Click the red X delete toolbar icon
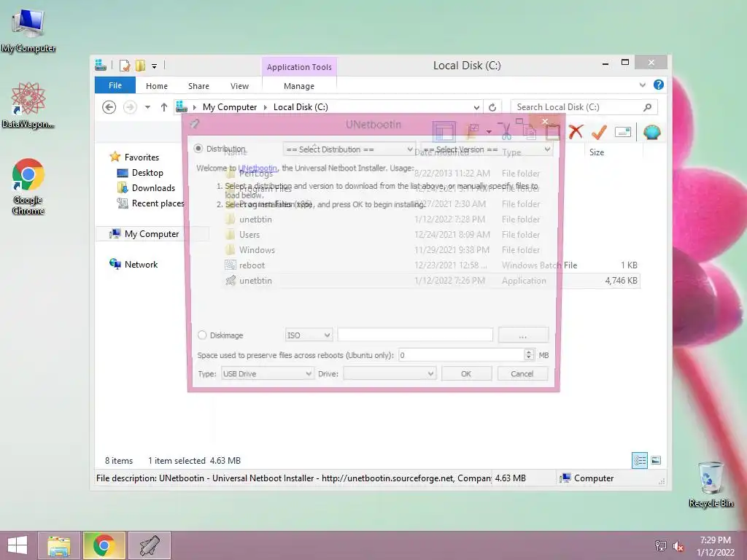The image size is (747, 560). (x=576, y=132)
